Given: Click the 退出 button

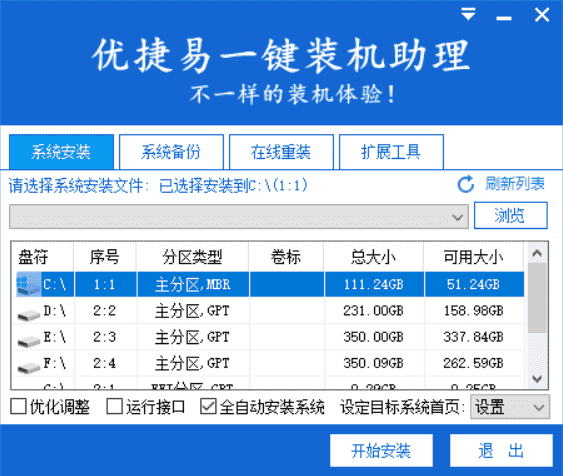Looking at the screenshot, I should tap(501, 451).
